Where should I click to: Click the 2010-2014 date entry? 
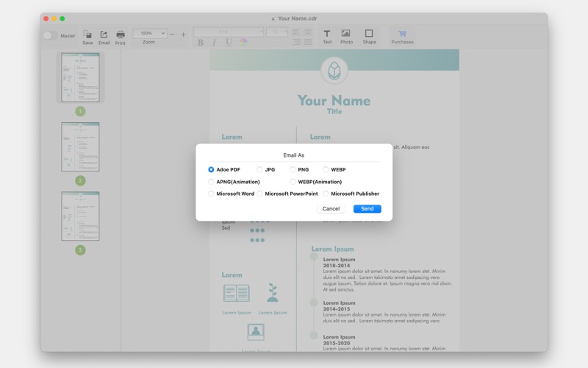(337, 266)
